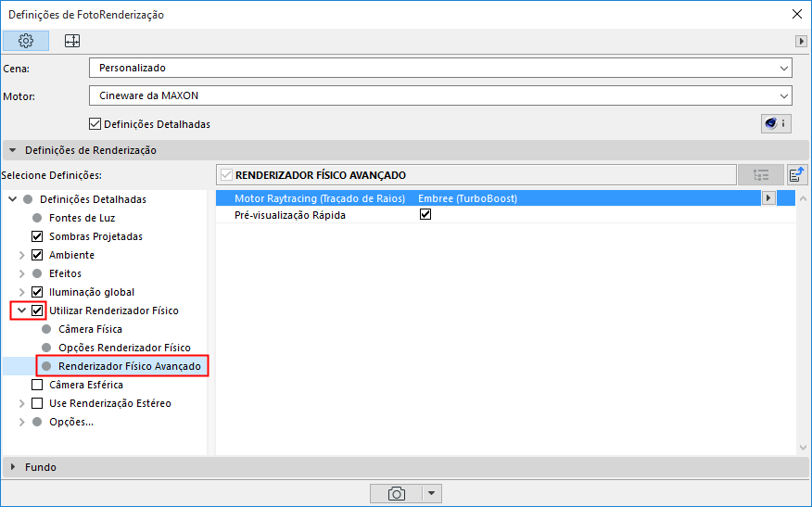The image size is (812, 507).
Task: Toggle Iluminação global checkbox
Action: pos(37,292)
